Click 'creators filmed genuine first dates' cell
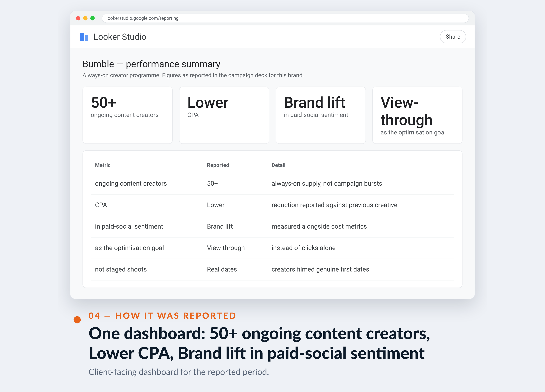Image resolution: width=545 pixels, height=392 pixels. [320, 269]
